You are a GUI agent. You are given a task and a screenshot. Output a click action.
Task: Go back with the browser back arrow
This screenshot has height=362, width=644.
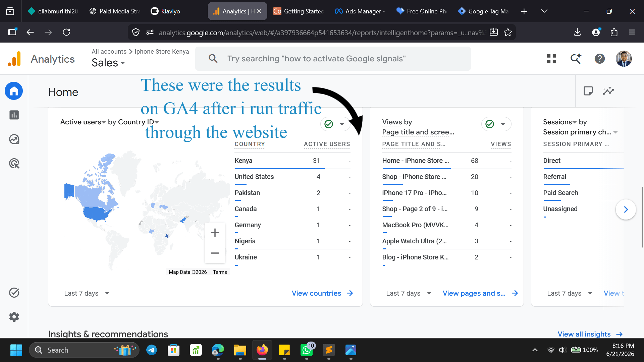click(x=30, y=32)
